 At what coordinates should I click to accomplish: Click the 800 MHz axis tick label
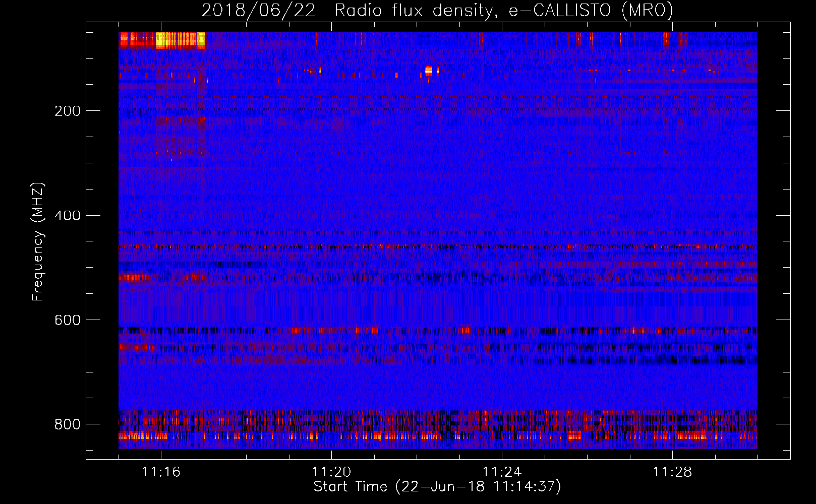click(68, 425)
